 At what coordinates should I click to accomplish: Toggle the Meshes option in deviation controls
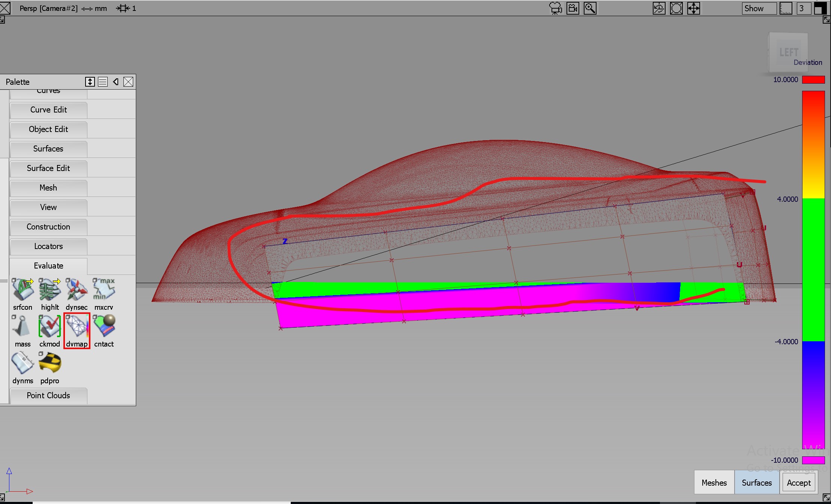pos(714,482)
